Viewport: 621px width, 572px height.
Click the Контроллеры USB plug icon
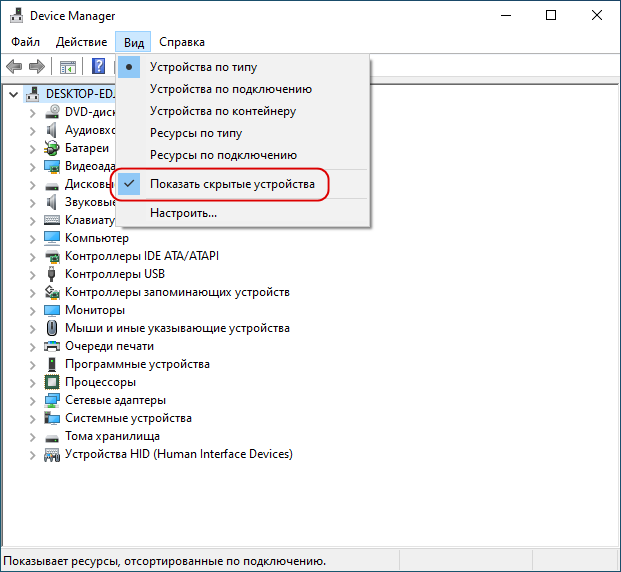point(51,274)
